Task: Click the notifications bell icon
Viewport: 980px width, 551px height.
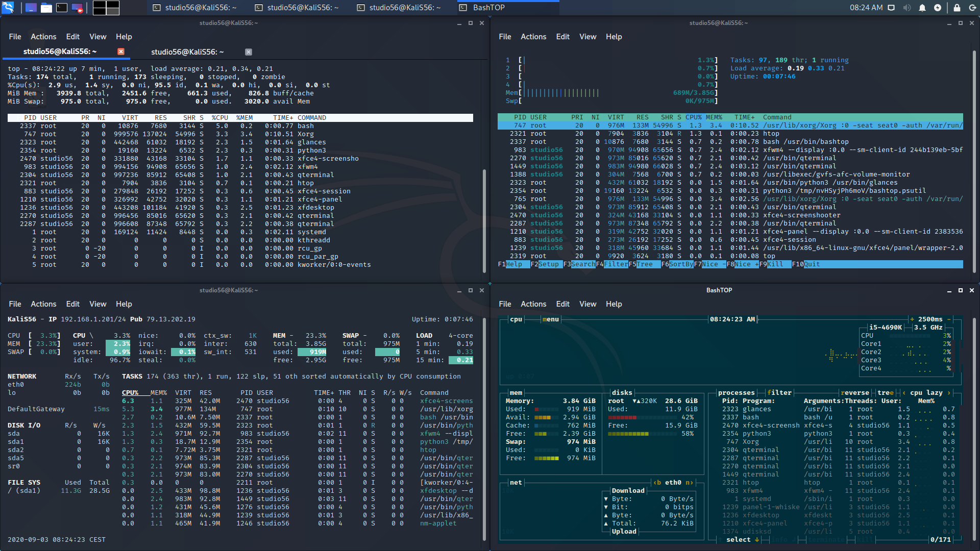Action: (x=922, y=8)
